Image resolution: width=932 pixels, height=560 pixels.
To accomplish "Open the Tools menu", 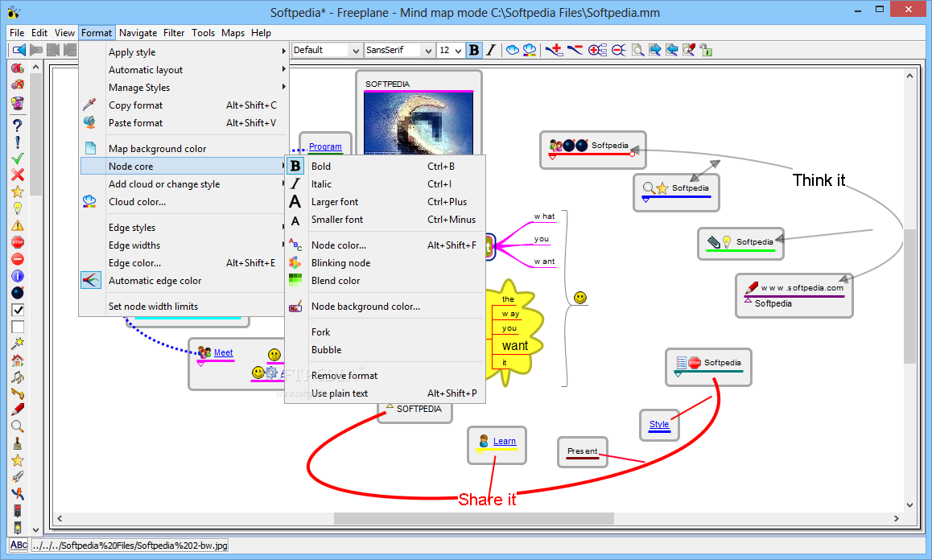I will point(204,33).
